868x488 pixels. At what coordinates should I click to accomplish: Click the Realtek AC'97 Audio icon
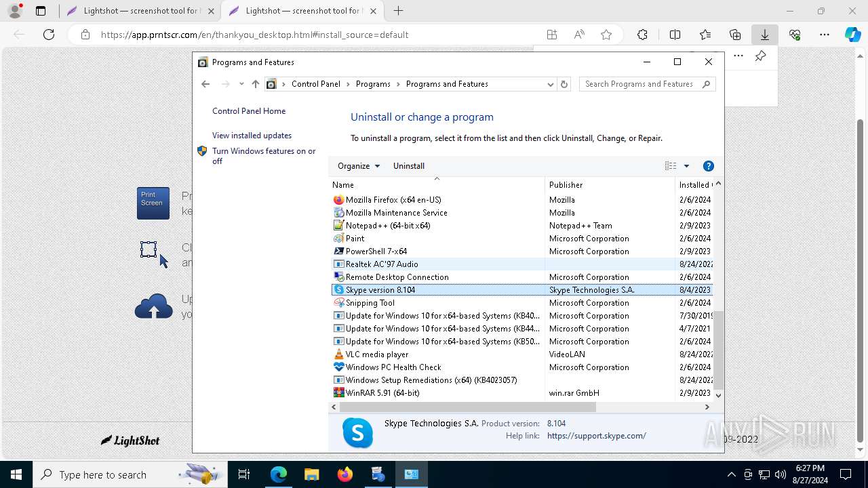click(339, 264)
